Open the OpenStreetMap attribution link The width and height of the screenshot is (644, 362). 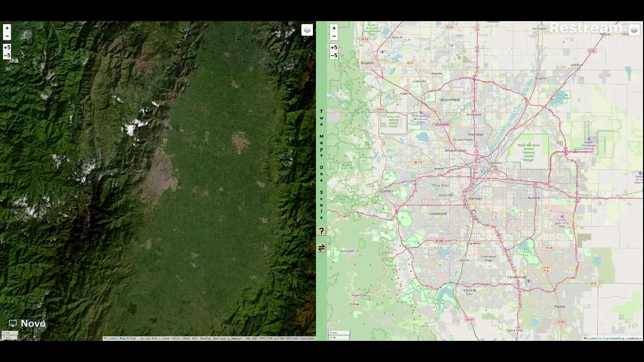[x=613, y=338]
